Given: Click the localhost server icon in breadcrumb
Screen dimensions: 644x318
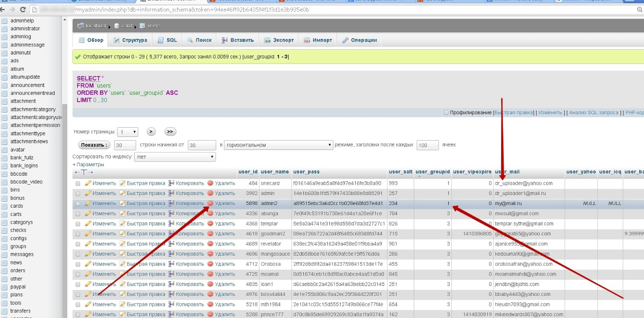Looking at the screenshot, I should 80,26.
